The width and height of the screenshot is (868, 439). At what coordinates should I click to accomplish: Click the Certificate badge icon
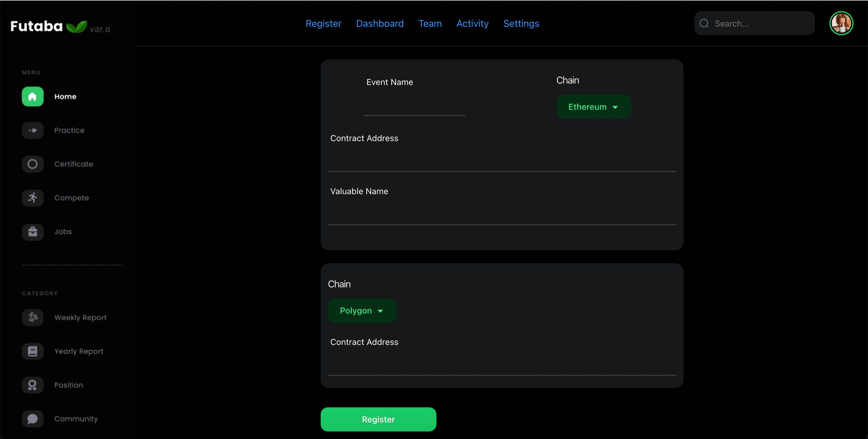[33, 164]
